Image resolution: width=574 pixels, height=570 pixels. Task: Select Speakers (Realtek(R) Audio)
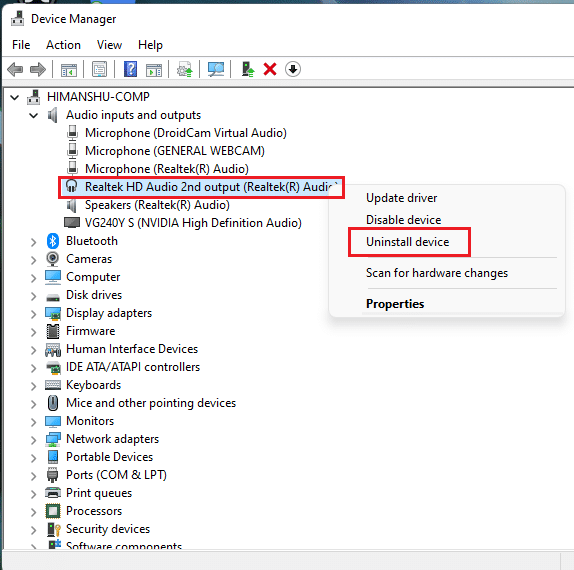coord(157,205)
